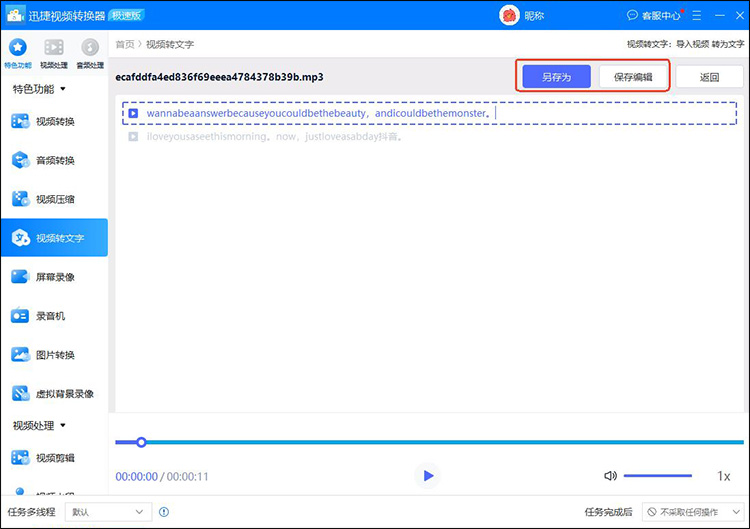
Task: Click the 极速版 badge
Action: 127,15
